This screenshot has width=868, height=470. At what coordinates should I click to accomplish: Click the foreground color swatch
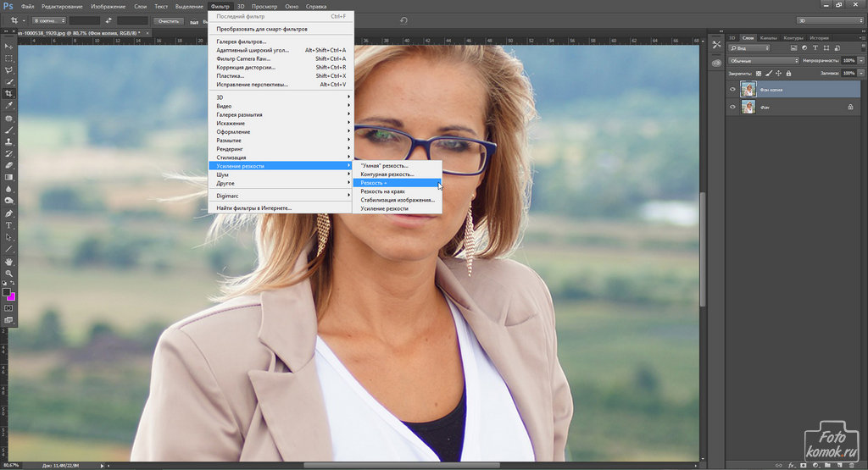point(7,292)
